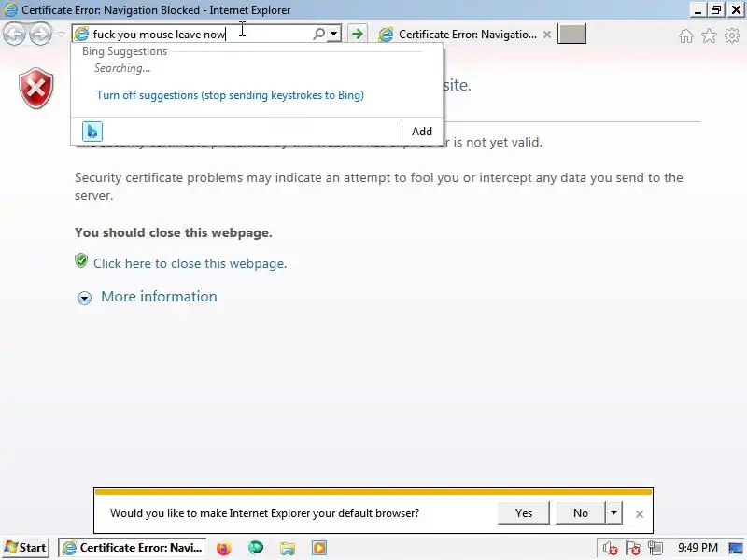Minimize the Internet Explorer window
This screenshot has width=747, height=560.
coord(698,9)
